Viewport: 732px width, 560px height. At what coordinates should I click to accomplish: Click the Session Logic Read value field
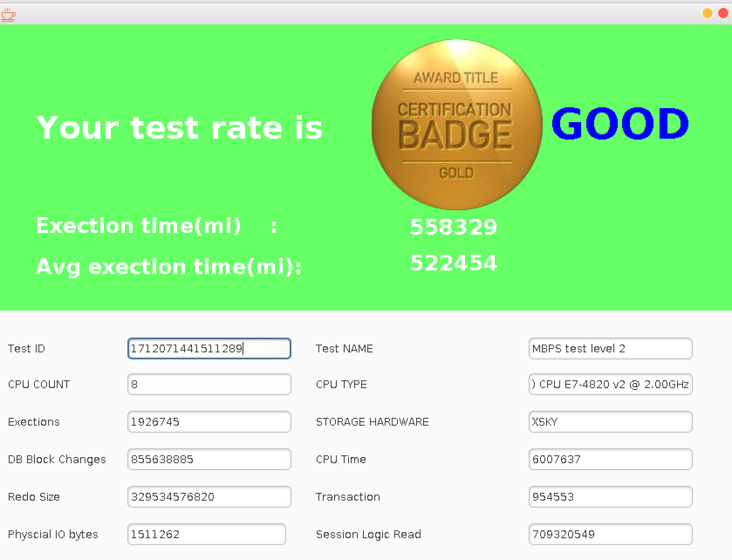pyautogui.click(x=611, y=534)
